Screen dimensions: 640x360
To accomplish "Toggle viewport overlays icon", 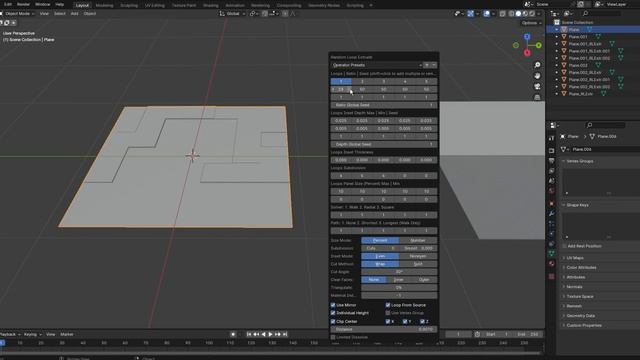I will 487,13.
